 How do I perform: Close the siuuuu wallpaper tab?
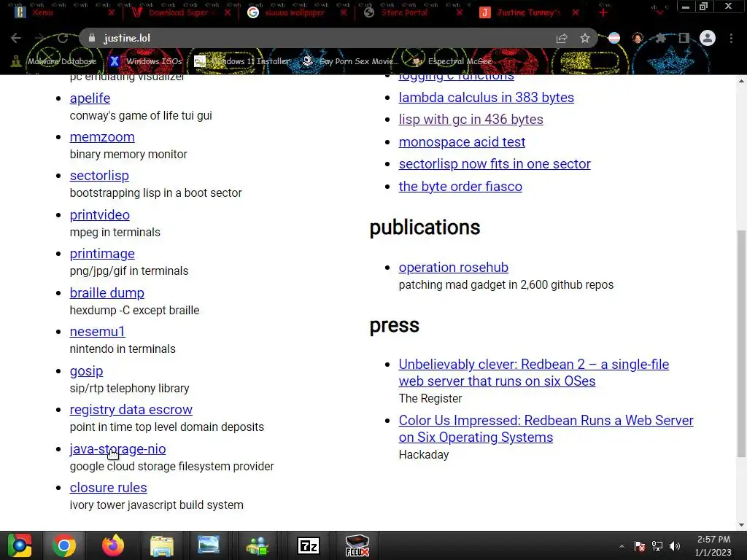click(x=344, y=12)
